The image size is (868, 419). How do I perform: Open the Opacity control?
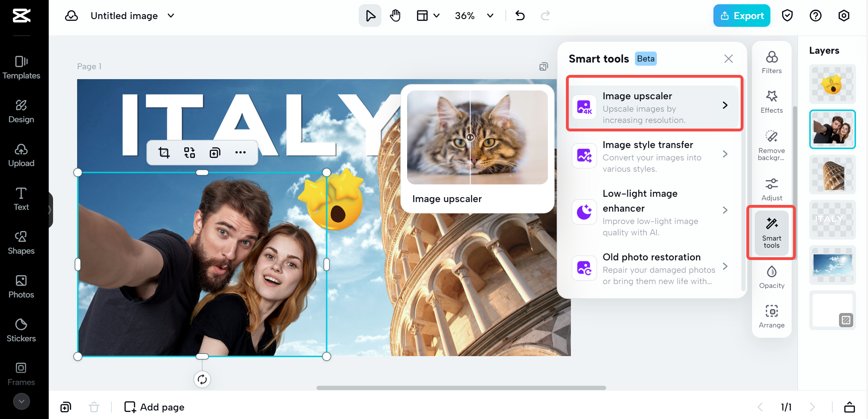click(771, 277)
